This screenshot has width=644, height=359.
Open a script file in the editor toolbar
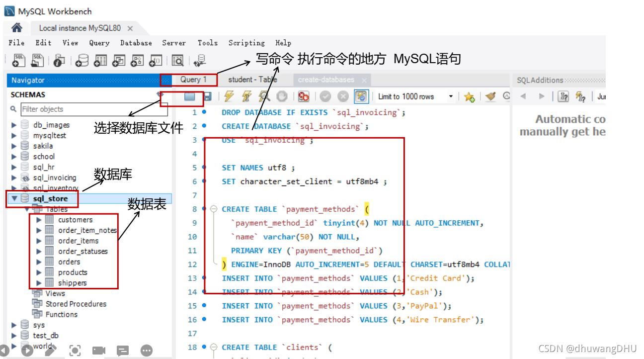coord(190,96)
